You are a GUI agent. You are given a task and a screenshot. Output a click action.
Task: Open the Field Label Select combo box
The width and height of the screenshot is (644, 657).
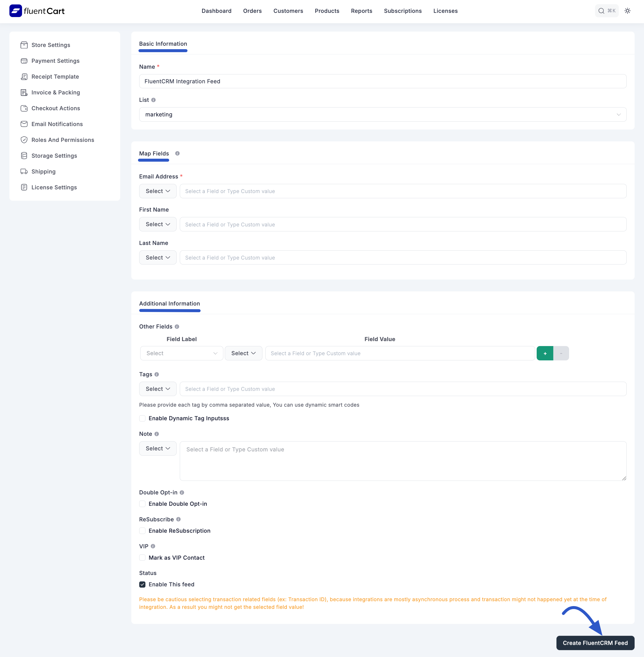coord(182,353)
